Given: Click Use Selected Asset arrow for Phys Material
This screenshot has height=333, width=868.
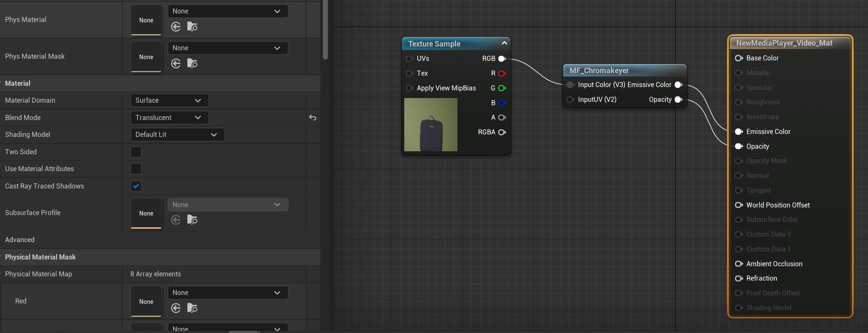Looking at the screenshot, I should (176, 27).
